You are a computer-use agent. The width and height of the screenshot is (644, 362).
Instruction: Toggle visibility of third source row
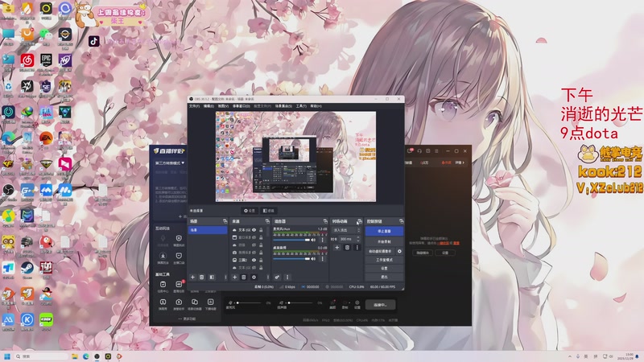coord(254,245)
